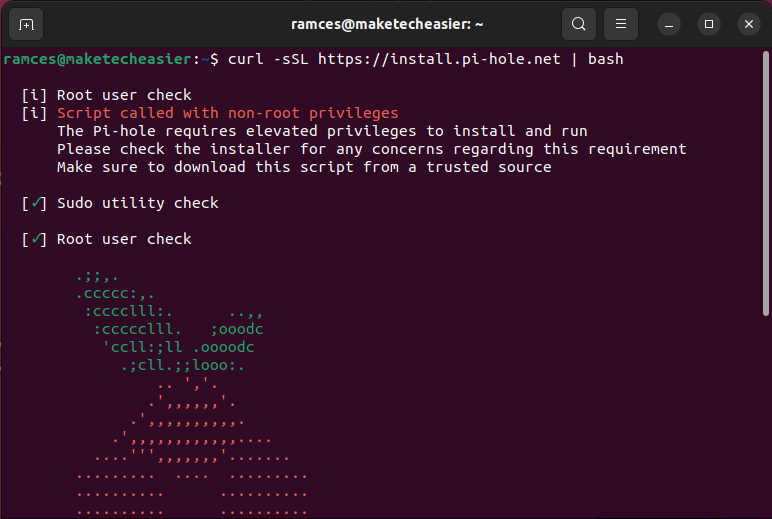This screenshot has height=519, width=772.
Task: Click the curl command word
Action: click(x=245, y=60)
